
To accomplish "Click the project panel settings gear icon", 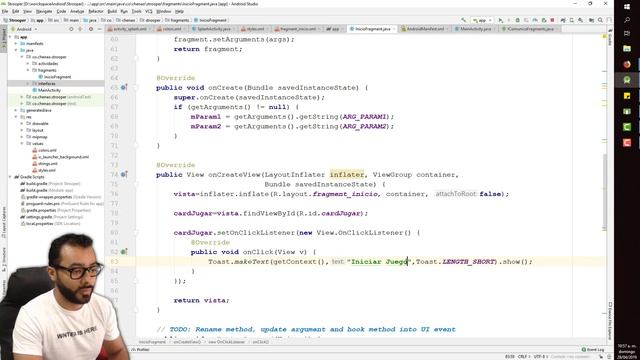I will tap(91, 29).
